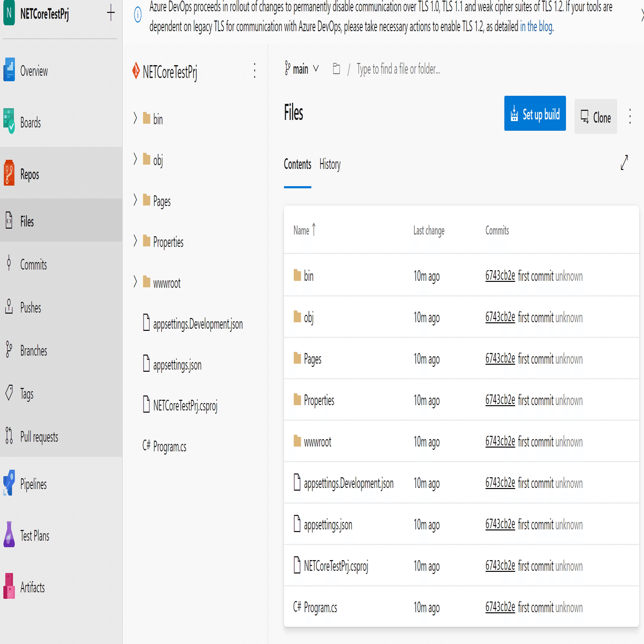Select appsettings.Development.json in the tree

197,324
